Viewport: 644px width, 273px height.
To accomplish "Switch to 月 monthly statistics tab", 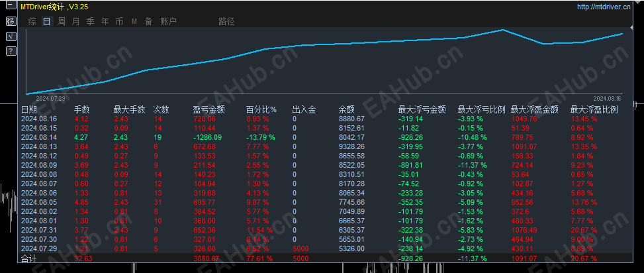I will click(x=75, y=21).
